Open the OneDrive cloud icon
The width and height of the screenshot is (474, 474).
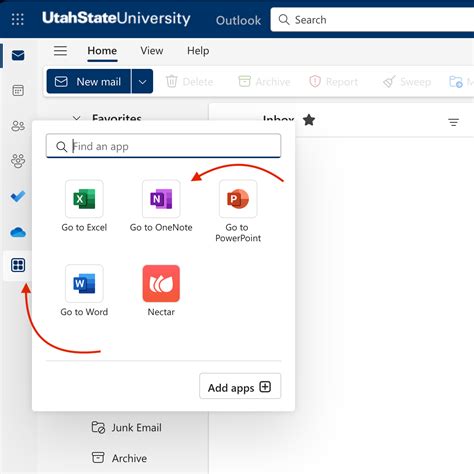[x=18, y=232]
